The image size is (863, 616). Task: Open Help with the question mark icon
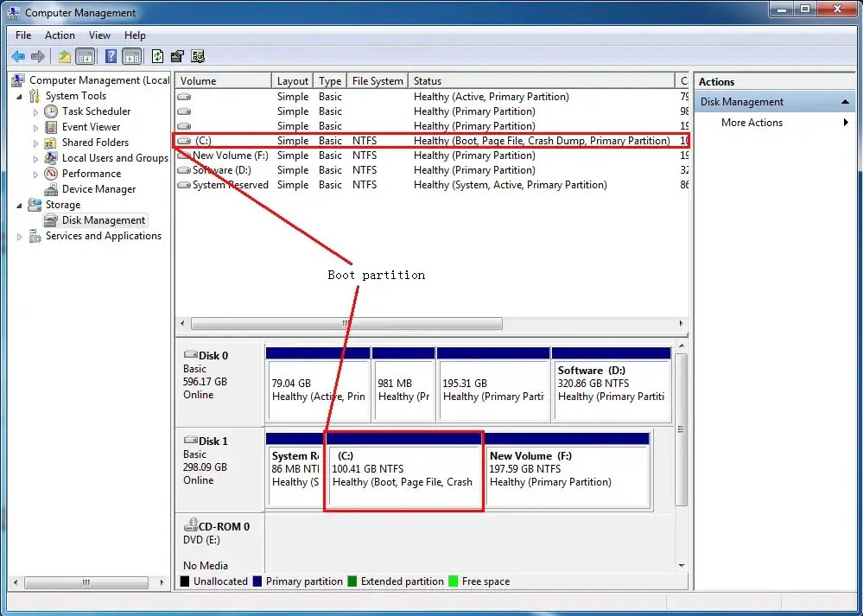click(x=111, y=56)
